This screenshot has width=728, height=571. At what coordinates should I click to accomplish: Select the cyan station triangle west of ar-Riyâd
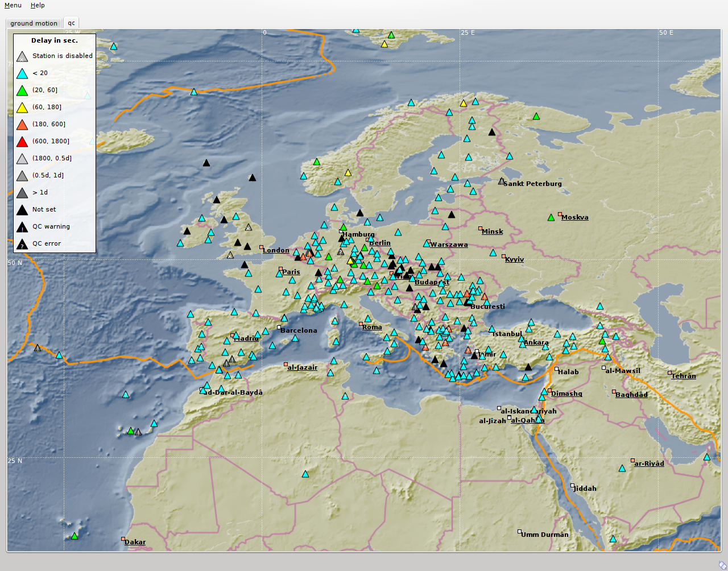pyautogui.click(x=622, y=469)
